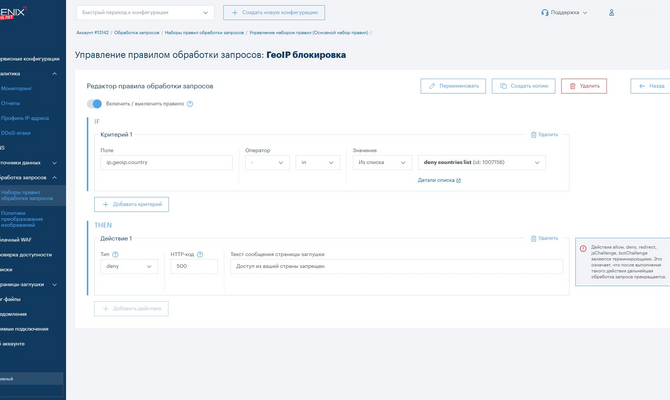This screenshot has height=400, width=670.
Task: Open quick configuration jump dropdown
Action: click(145, 12)
